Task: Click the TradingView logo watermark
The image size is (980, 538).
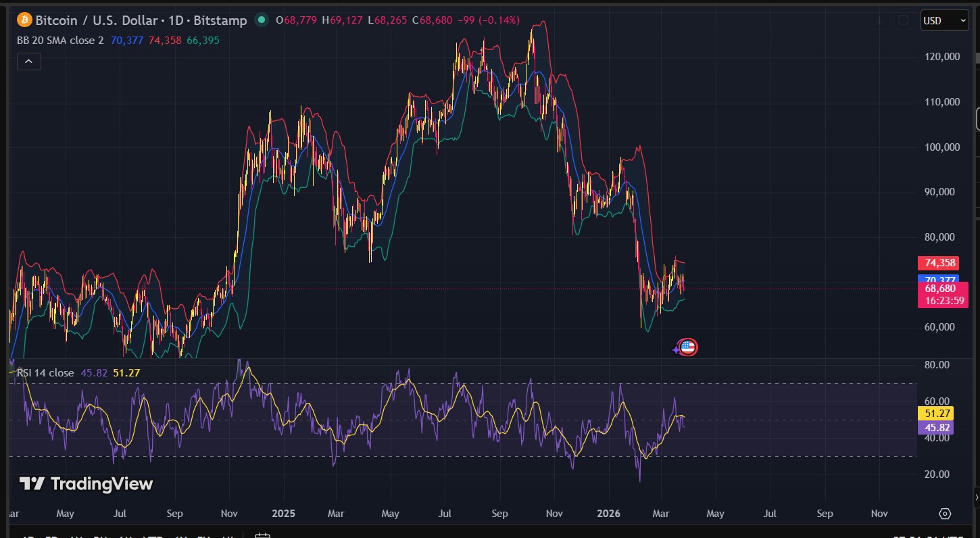Action: tap(86, 484)
